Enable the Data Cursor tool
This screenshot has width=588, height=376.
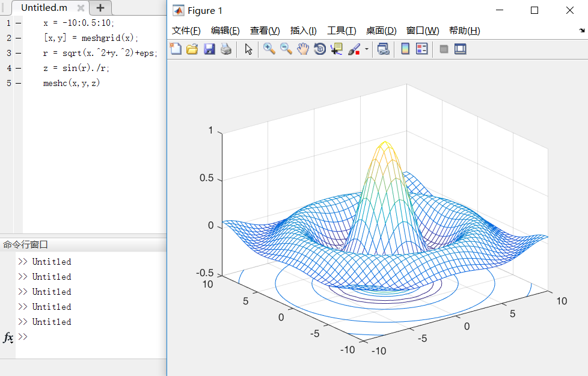click(x=336, y=49)
